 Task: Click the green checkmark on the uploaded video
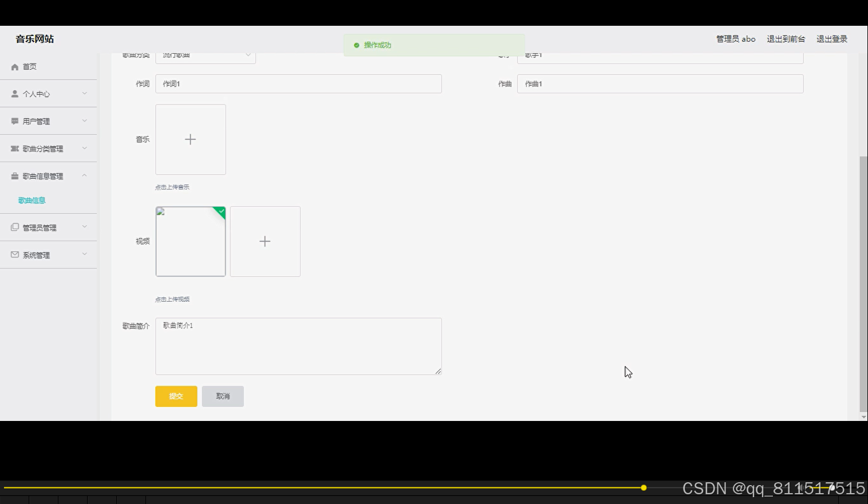221,211
